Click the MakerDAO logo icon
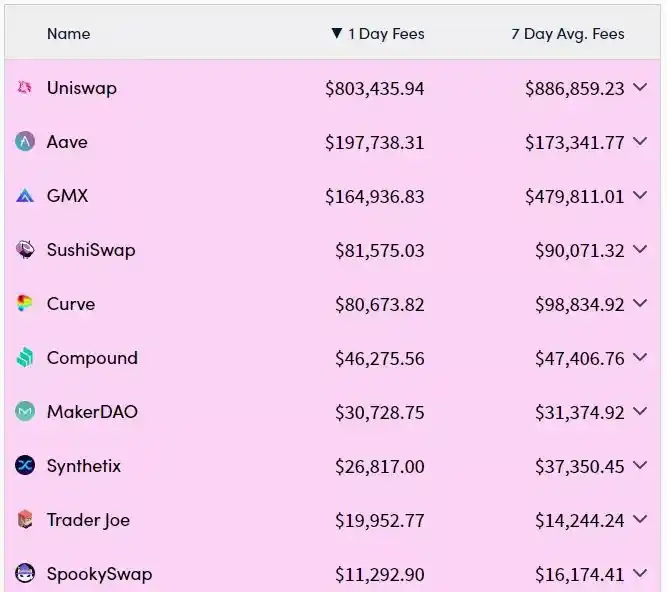The width and height of the screenshot is (667, 592). click(x=25, y=412)
